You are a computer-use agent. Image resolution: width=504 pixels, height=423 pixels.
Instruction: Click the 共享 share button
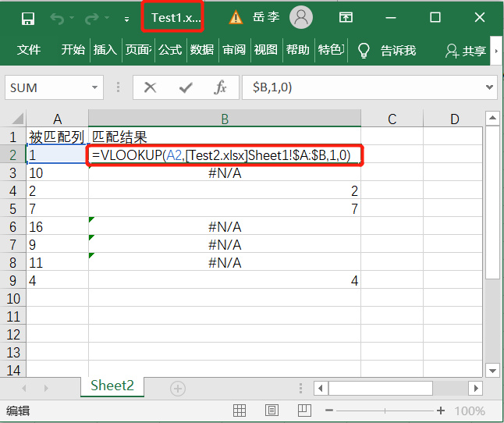(x=466, y=51)
